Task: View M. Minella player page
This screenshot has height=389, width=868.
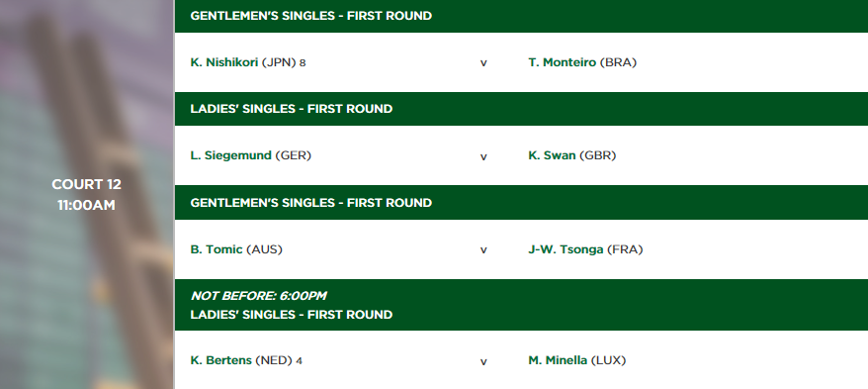Action: coord(558,360)
